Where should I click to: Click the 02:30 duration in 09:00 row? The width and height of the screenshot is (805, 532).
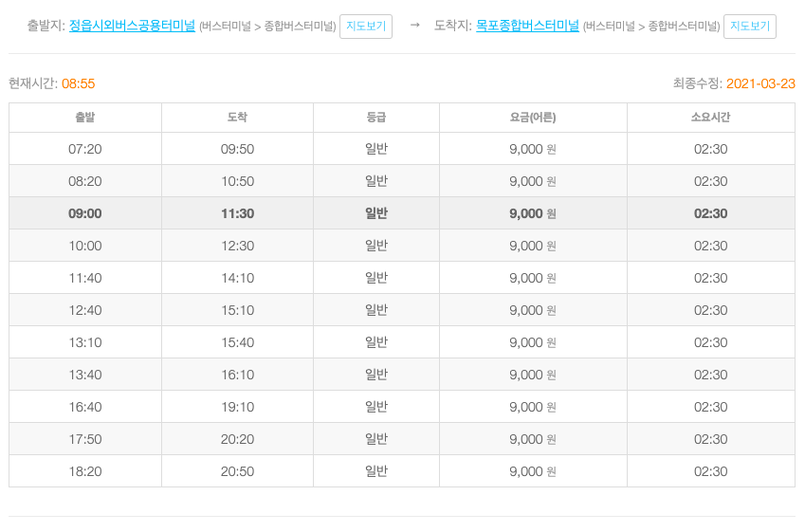pyautogui.click(x=710, y=213)
